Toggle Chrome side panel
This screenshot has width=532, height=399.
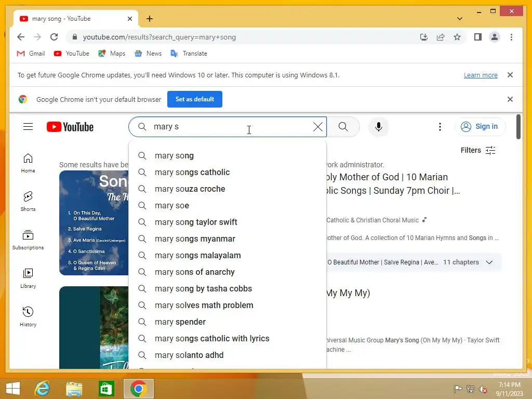click(x=478, y=37)
